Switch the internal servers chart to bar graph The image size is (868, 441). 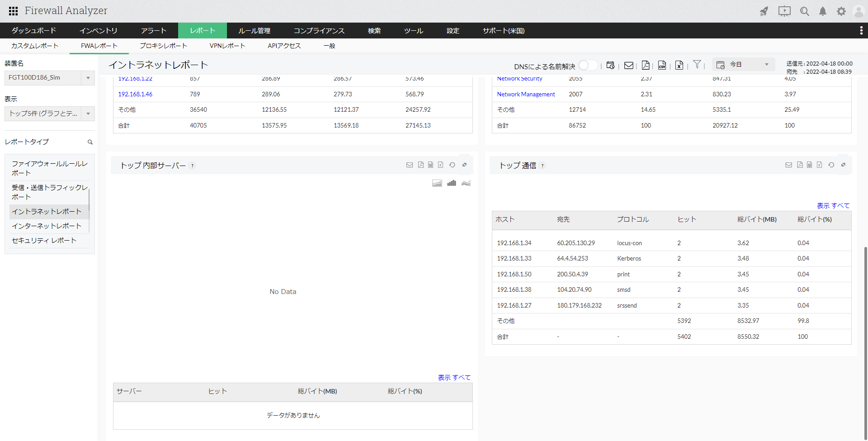pos(451,183)
